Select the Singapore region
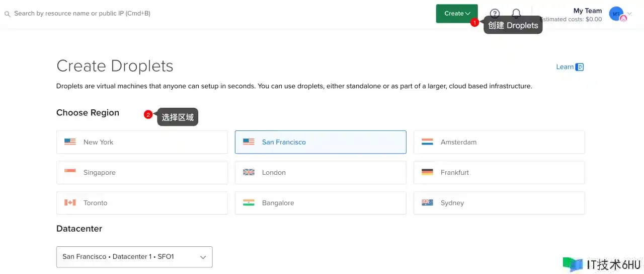644x274 pixels. pyautogui.click(x=142, y=172)
